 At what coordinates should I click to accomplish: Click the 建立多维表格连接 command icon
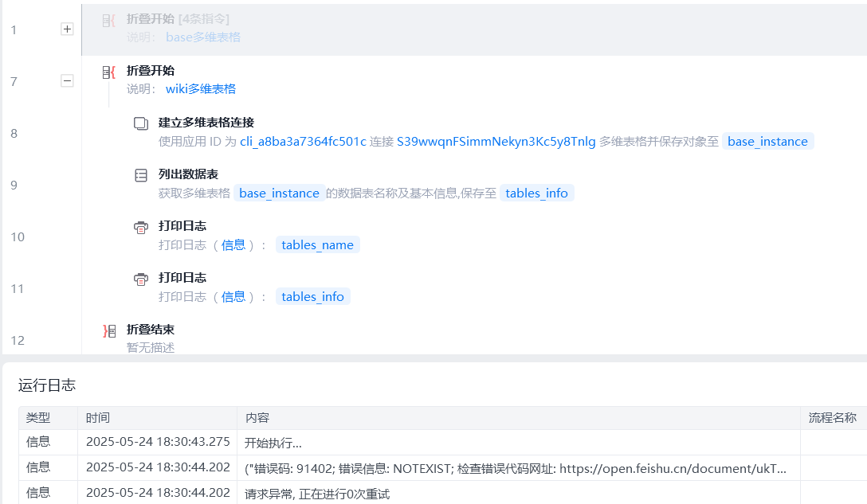coord(141,123)
